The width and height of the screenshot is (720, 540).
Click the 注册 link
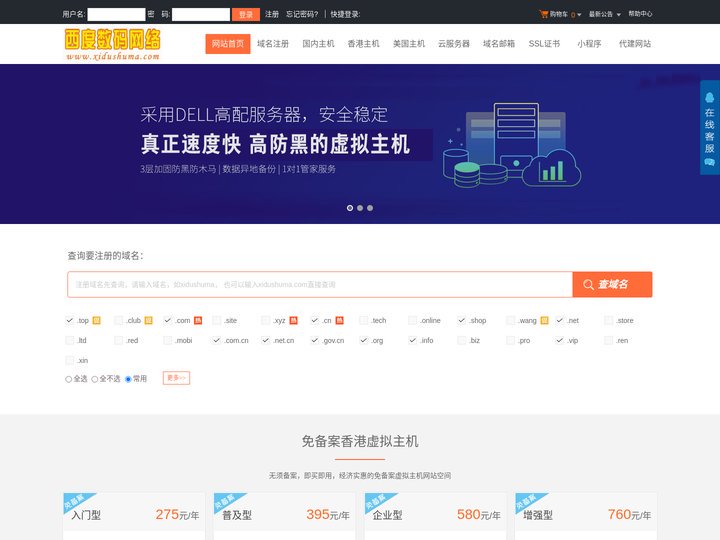click(272, 14)
